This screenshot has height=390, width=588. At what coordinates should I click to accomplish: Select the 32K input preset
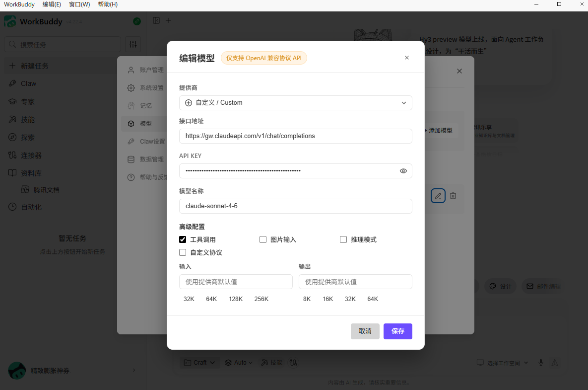[x=189, y=299]
